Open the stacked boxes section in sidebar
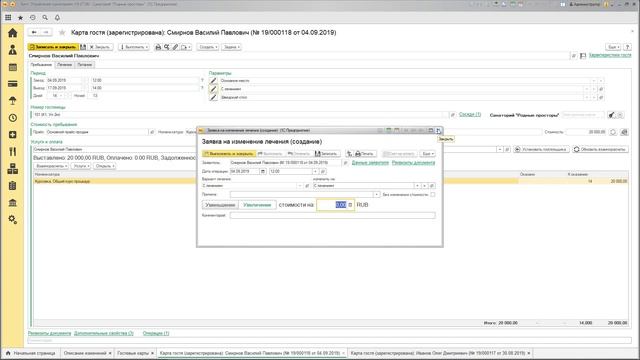 (x=13, y=169)
